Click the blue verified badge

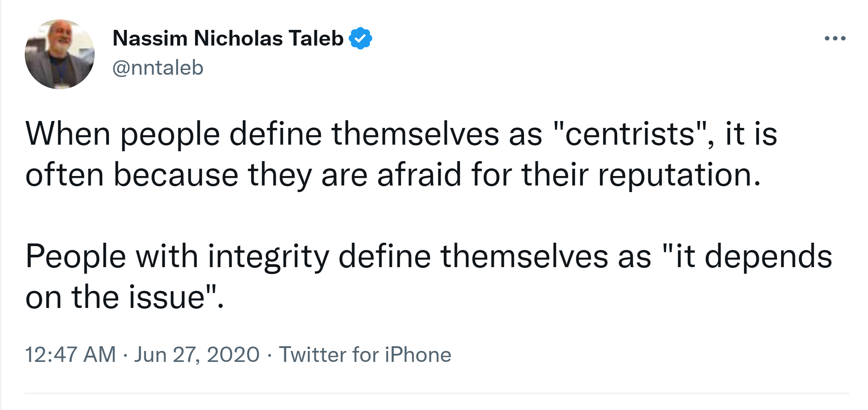(x=360, y=38)
